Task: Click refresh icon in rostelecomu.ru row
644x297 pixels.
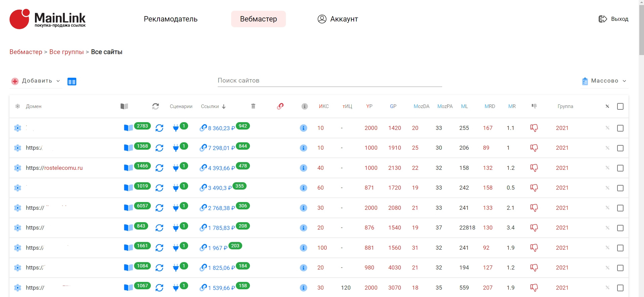Action: point(160,168)
